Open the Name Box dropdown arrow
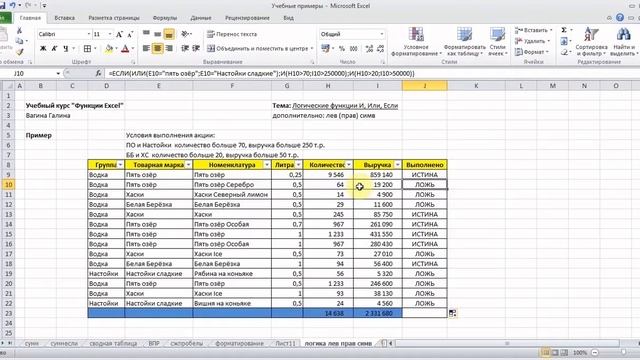The image size is (640, 360). [58, 73]
